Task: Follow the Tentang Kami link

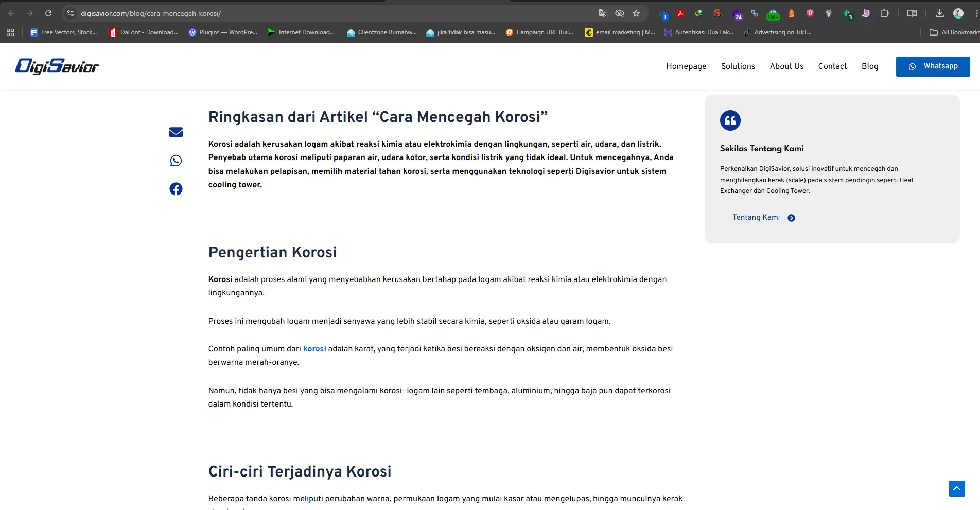Action: pyautogui.click(x=756, y=217)
